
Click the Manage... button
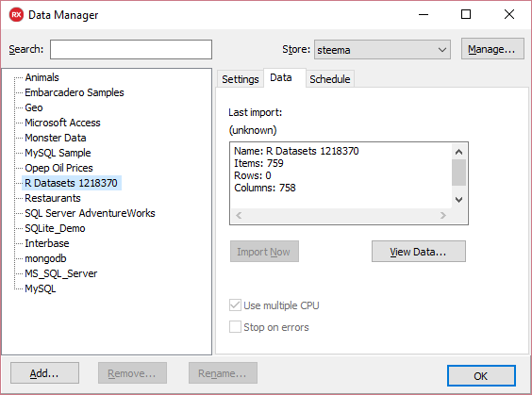[492, 49]
